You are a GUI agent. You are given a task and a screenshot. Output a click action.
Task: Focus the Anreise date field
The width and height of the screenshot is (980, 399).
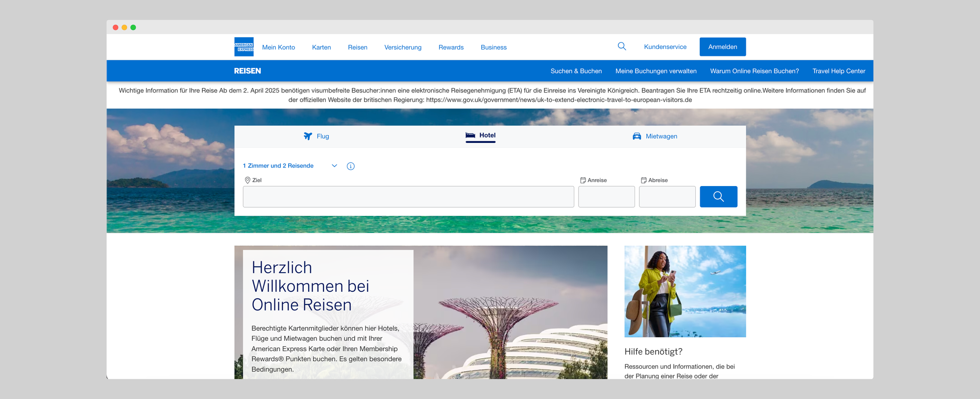coord(607,196)
